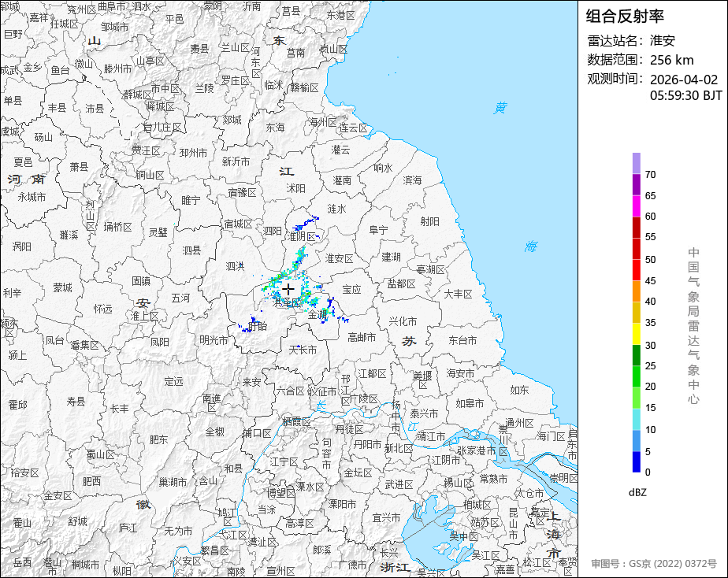Click the 东台市 label on the map
The width and height of the screenshot is (728, 578).
(x=462, y=340)
